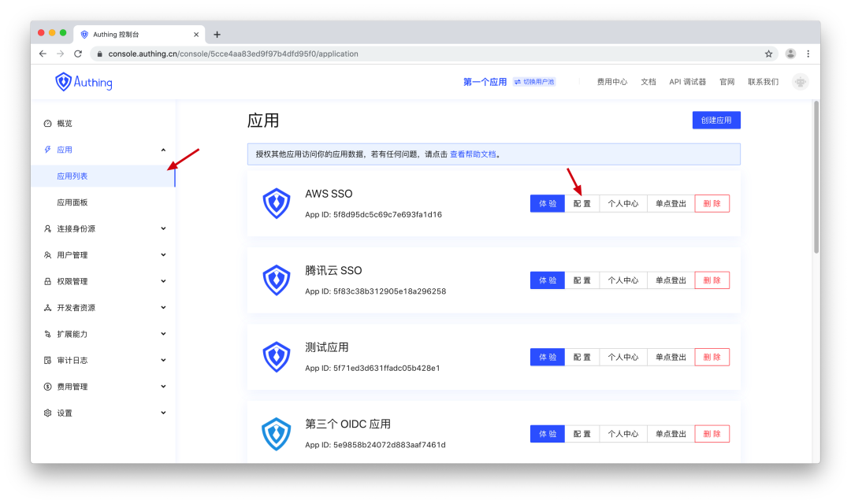This screenshot has height=504, width=851.
Task: Click App ID 5f71ed3d631ffadc05b428e1 text
Action: coord(372,368)
